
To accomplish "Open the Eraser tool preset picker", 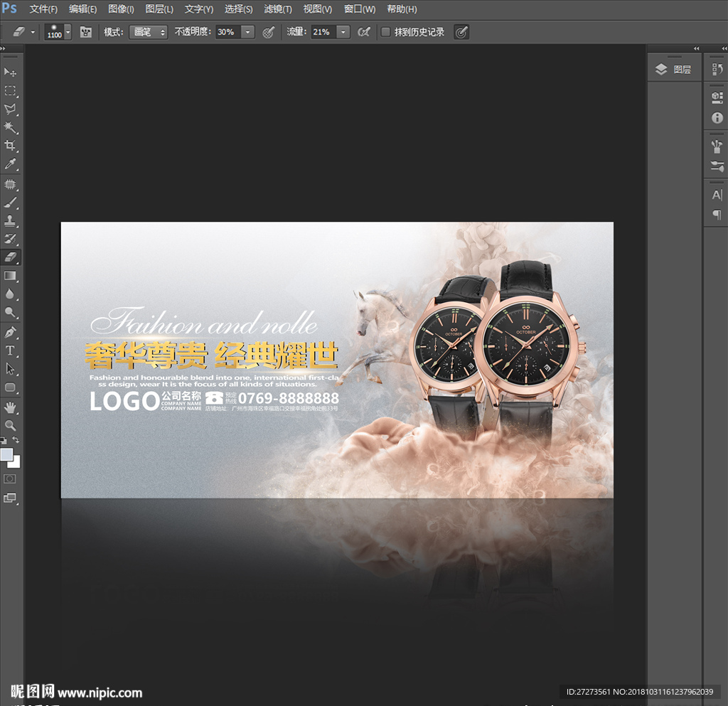I will pos(23,32).
